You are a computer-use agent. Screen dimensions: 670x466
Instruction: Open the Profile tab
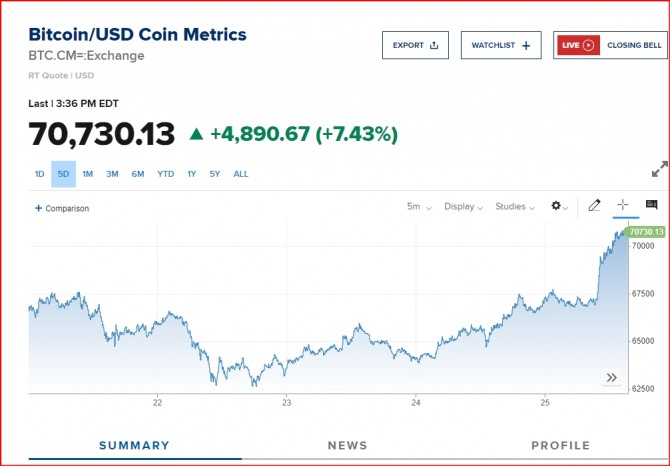click(560, 445)
